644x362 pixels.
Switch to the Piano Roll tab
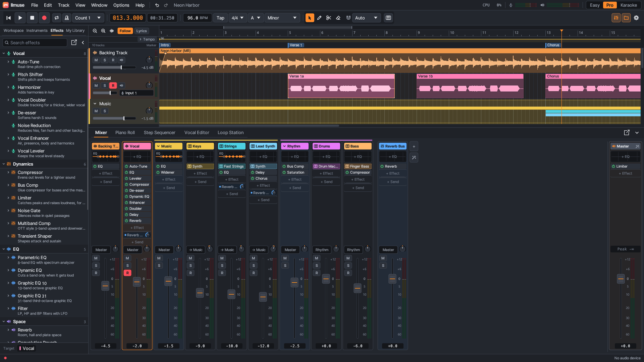click(125, 132)
